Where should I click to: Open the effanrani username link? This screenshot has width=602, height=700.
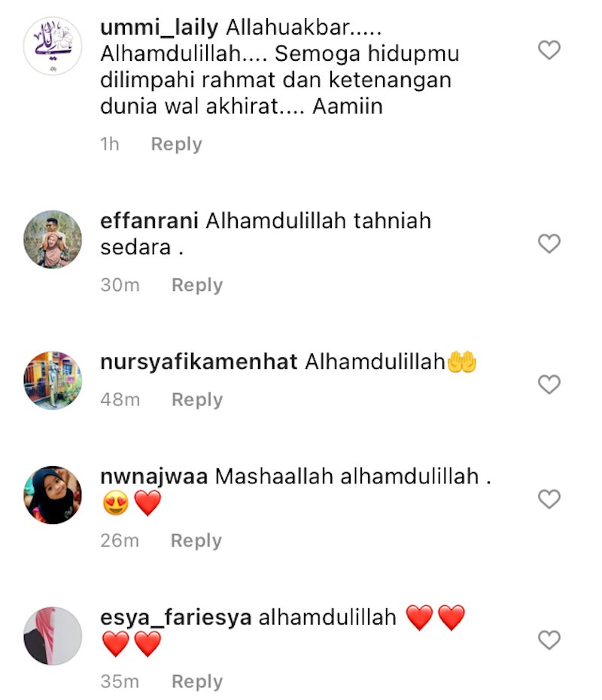click(x=149, y=221)
